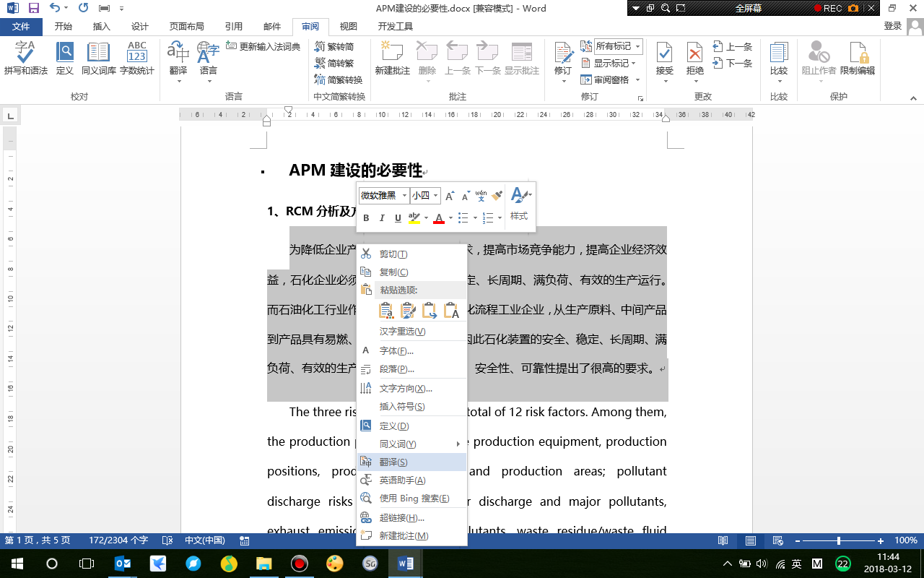Screen dimensions: 924x578
Task: Go to previous change (上一条)
Action: 733,46
